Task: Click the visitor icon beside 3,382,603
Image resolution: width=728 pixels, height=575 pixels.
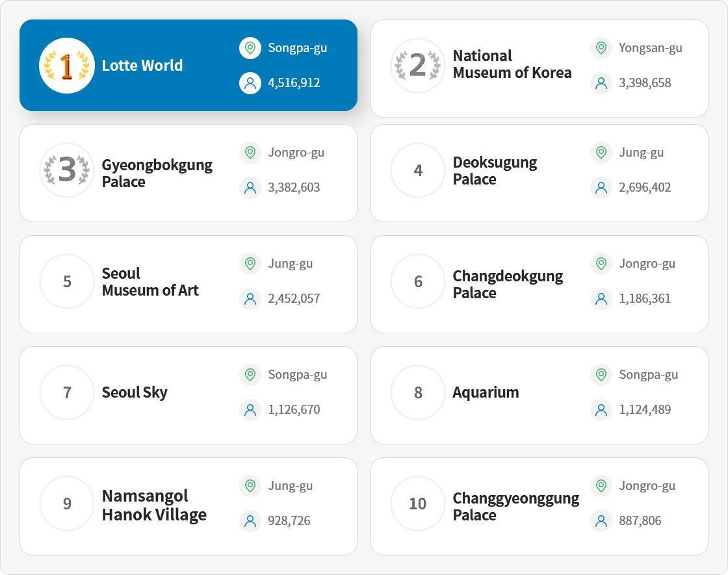Action: (x=250, y=188)
